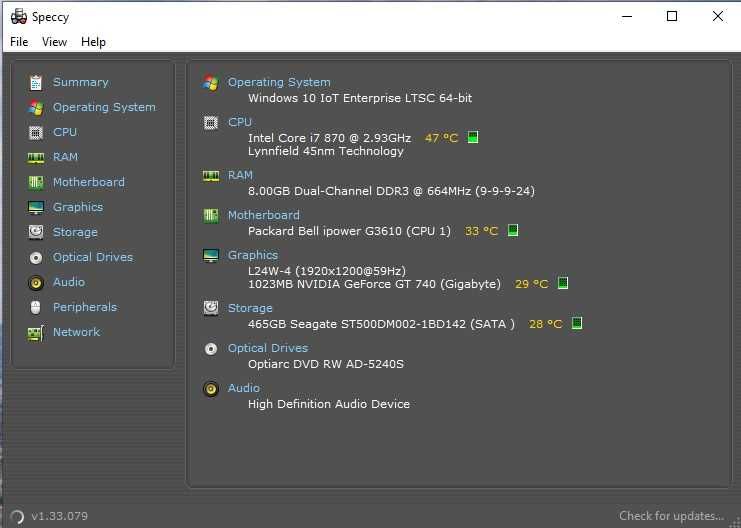Screen dimensions: 741x528
Task: Click the green CPU temperature indicator icon
Action: click(473, 137)
